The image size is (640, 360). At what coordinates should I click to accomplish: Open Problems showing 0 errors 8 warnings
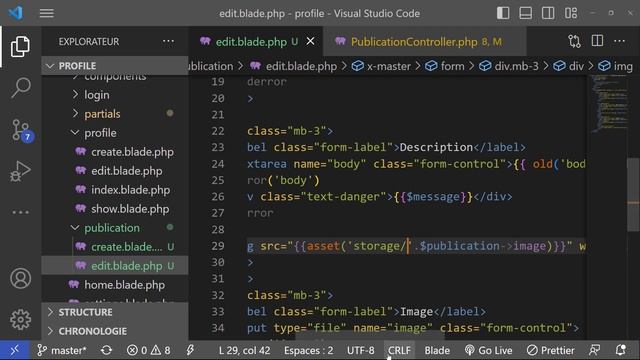(x=149, y=350)
